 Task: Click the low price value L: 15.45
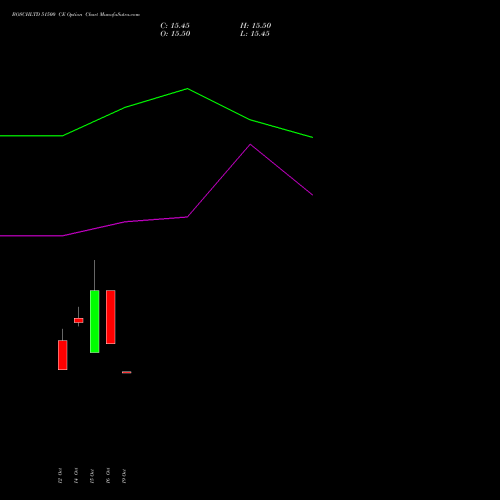255,34
